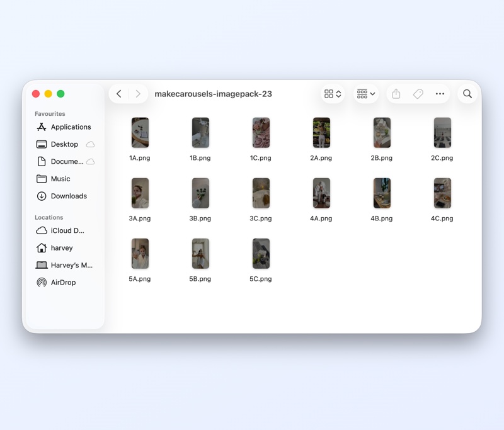Viewport: 504px width, 430px height.
Task: Open Downloads from the sidebar
Action: point(69,196)
